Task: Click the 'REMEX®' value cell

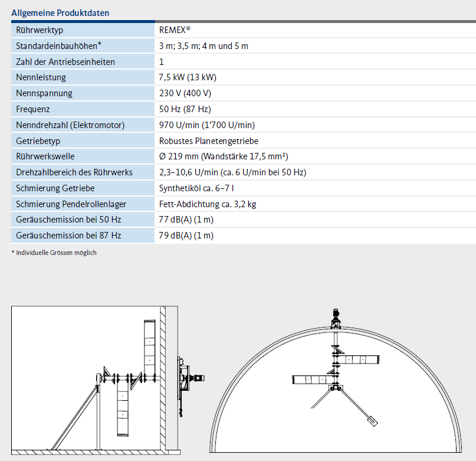Action: click(175, 30)
